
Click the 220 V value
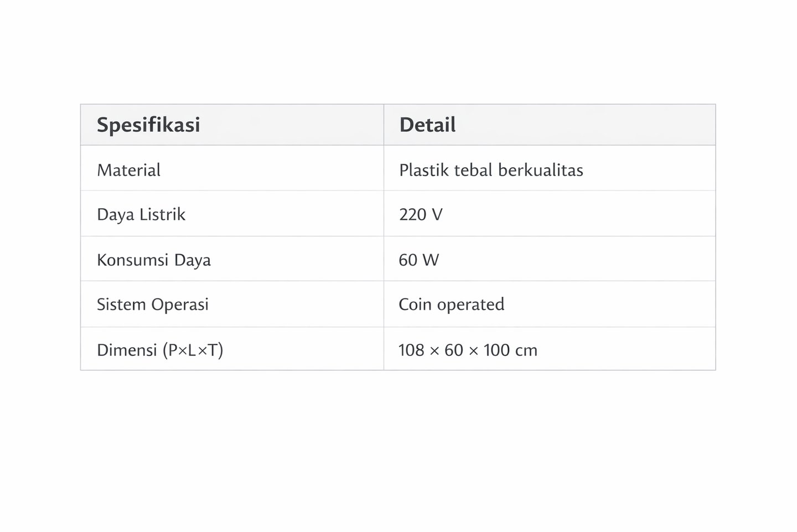[421, 215]
